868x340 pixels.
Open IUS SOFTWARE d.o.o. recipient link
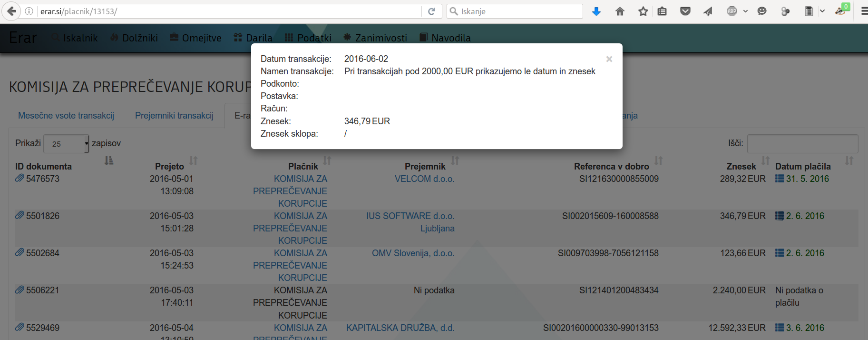[x=410, y=222]
